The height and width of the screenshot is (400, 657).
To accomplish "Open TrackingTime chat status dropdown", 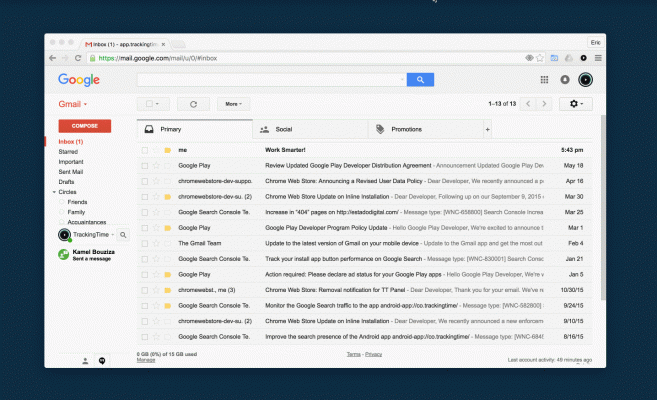I will 112,235.
